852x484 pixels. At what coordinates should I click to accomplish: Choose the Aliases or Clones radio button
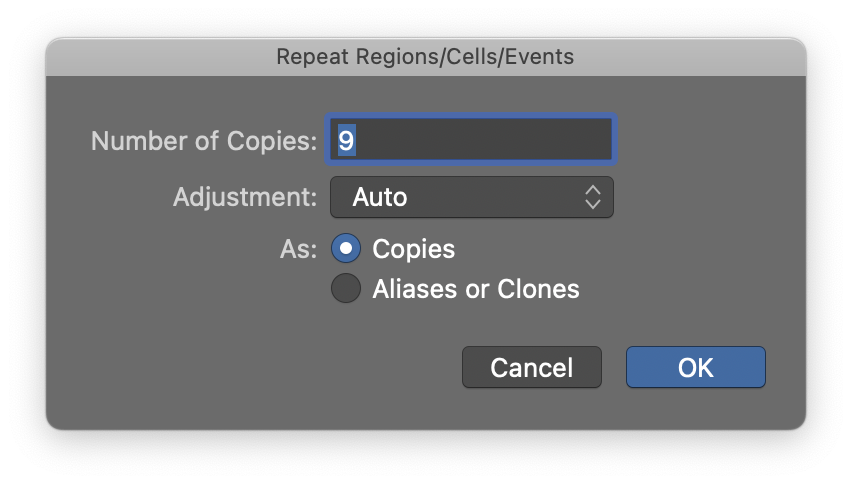pyautogui.click(x=346, y=289)
